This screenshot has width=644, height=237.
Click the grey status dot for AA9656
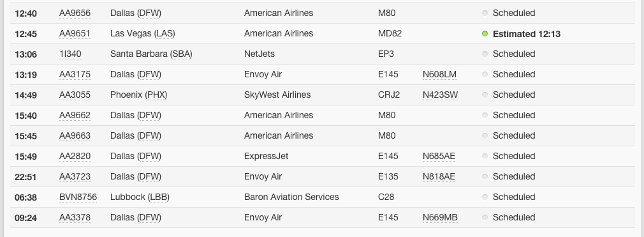[x=485, y=13]
